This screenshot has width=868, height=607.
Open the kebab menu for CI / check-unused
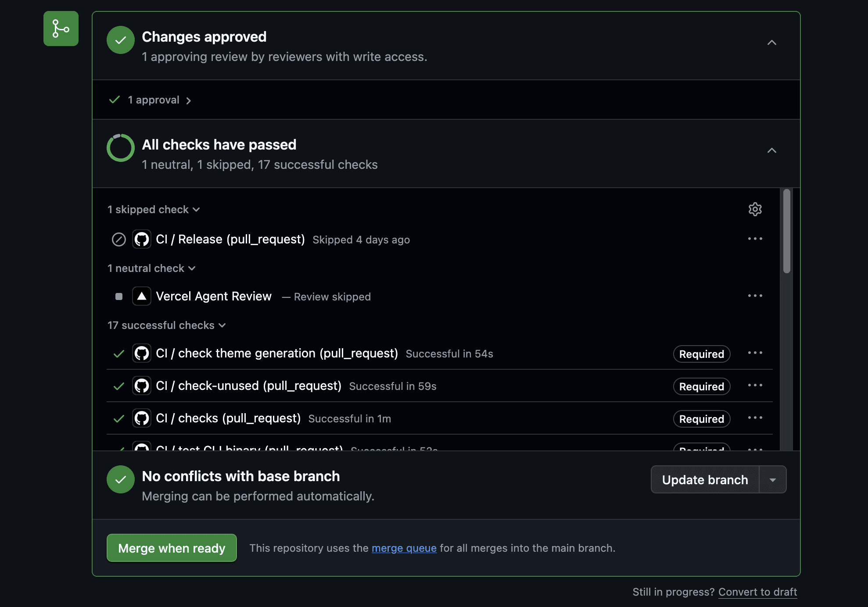pyautogui.click(x=755, y=386)
